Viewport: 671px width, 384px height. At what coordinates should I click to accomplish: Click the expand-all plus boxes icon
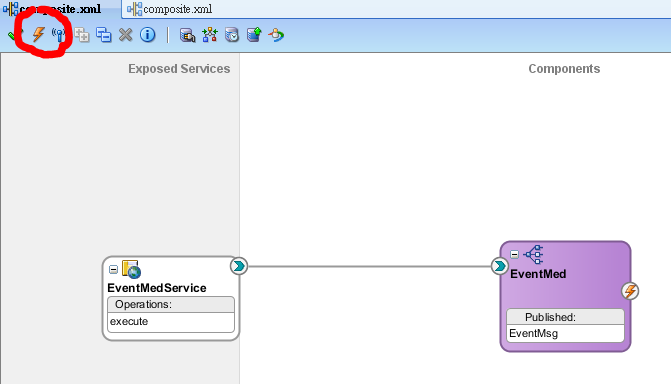[x=82, y=35]
